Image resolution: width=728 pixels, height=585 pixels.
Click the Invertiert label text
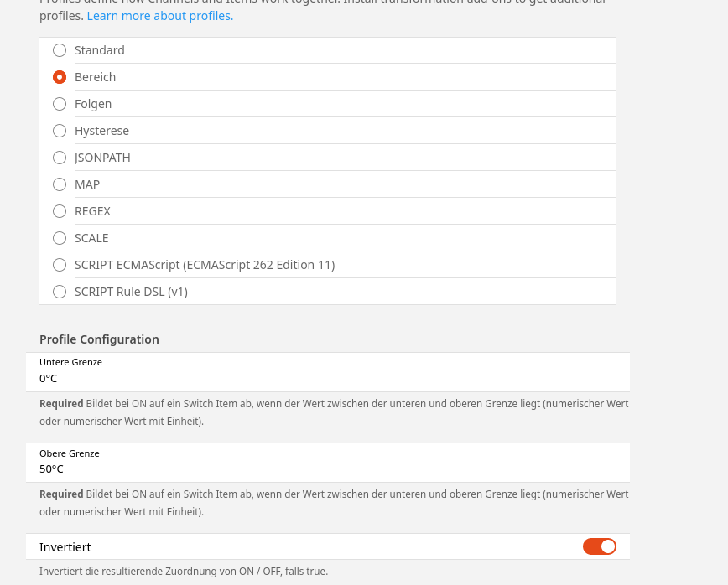pos(65,547)
